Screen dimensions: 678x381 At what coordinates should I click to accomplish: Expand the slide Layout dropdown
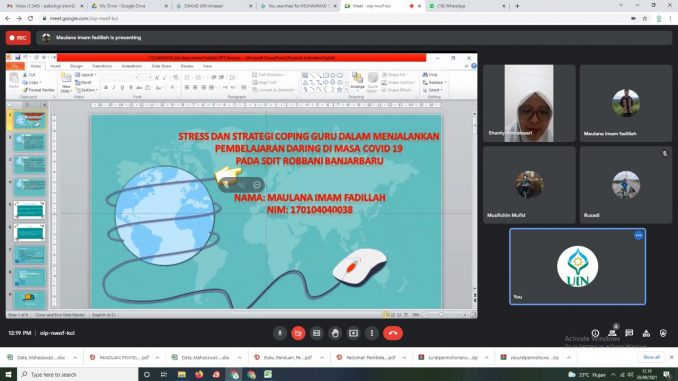pyautogui.click(x=86, y=75)
